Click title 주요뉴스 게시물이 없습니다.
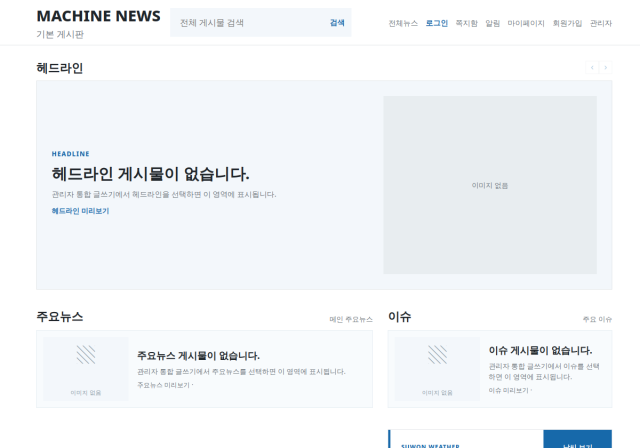640x448 pixels. pos(198,356)
